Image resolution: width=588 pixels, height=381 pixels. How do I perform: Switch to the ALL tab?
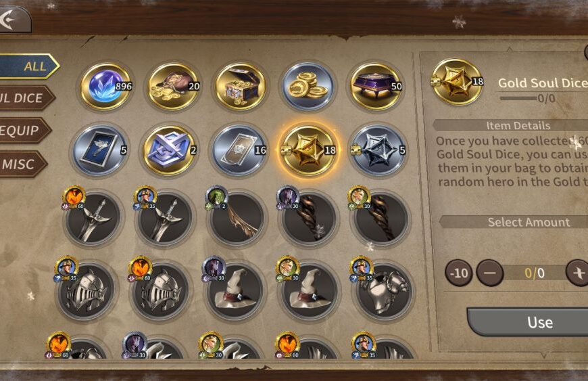[x=29, y=66]
